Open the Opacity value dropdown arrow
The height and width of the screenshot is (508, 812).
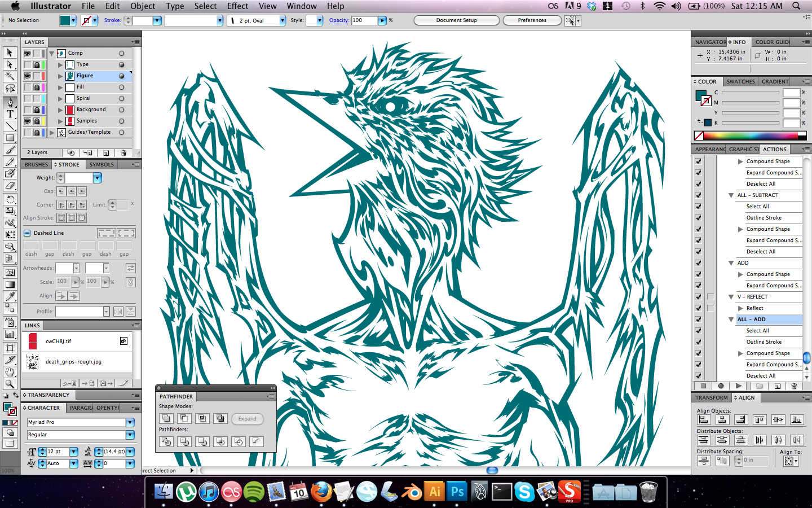382,20
